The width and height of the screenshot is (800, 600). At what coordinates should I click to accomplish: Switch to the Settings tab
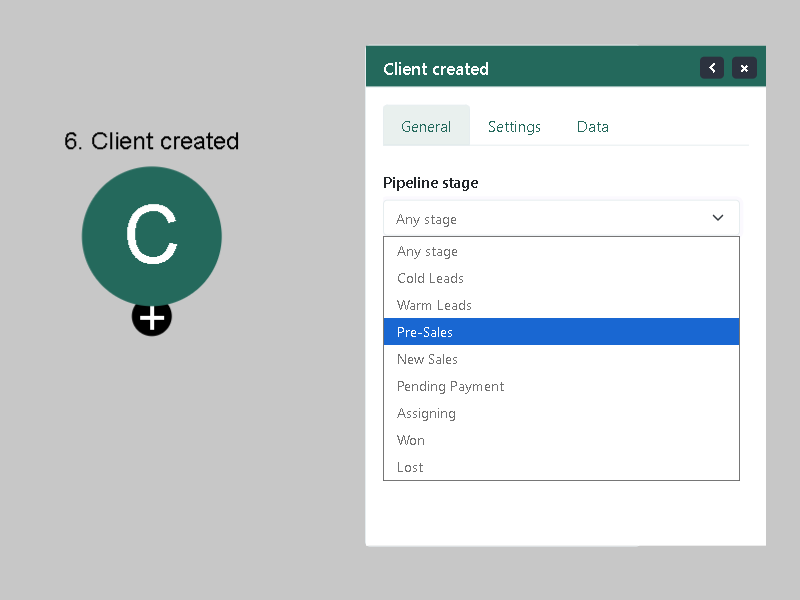(x=514, y=127)
